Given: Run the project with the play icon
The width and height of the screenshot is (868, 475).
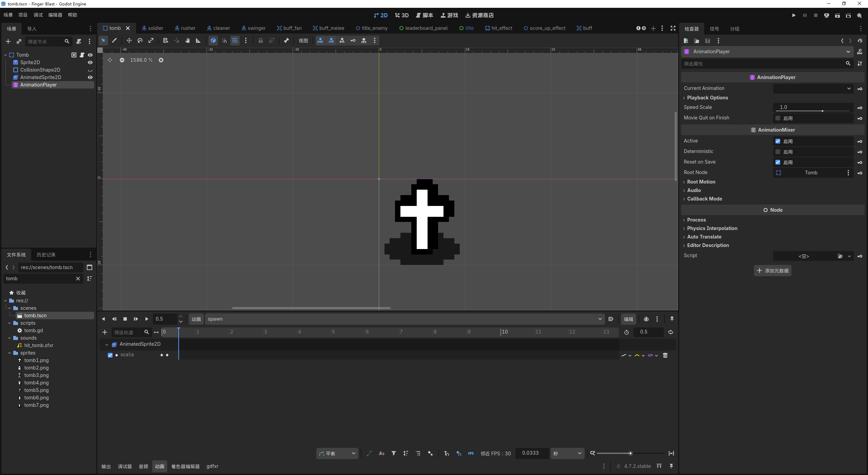Looking at the screenshot, I should 793,15.
